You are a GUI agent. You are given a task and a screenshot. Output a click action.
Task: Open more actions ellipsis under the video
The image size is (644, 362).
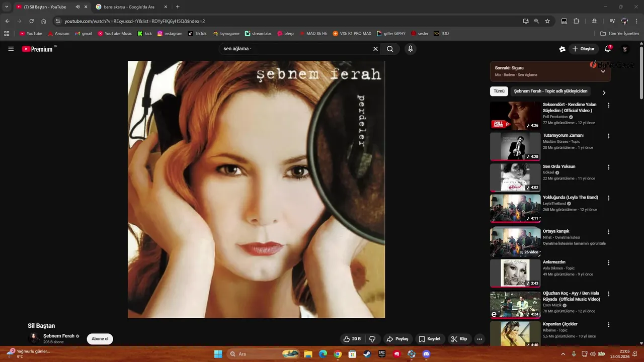coord(479,339)
